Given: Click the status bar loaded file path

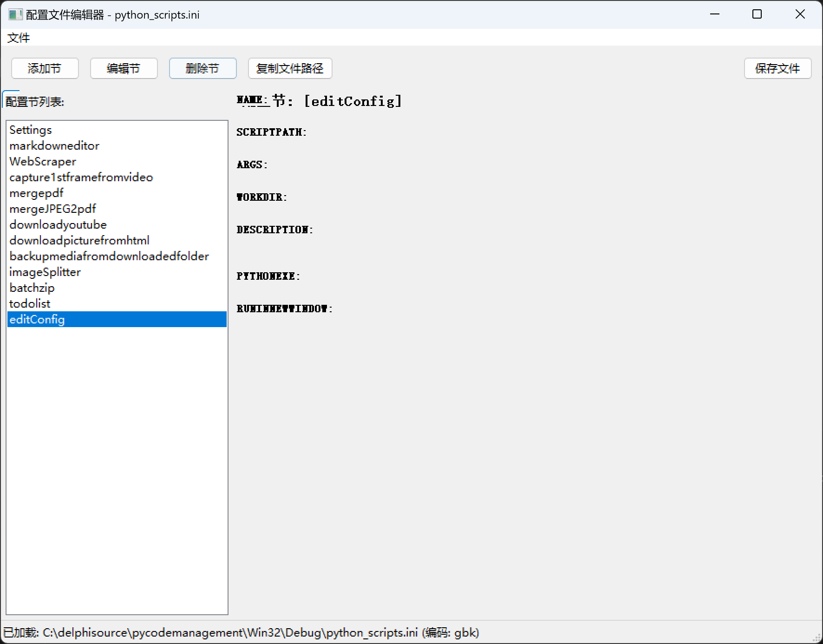Looking at the screenshot, I should [x=241, y=632].
